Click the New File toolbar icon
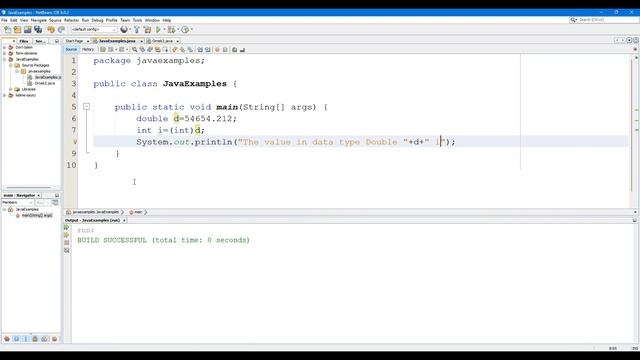This screenshot has width=640, height=360. 7,29
